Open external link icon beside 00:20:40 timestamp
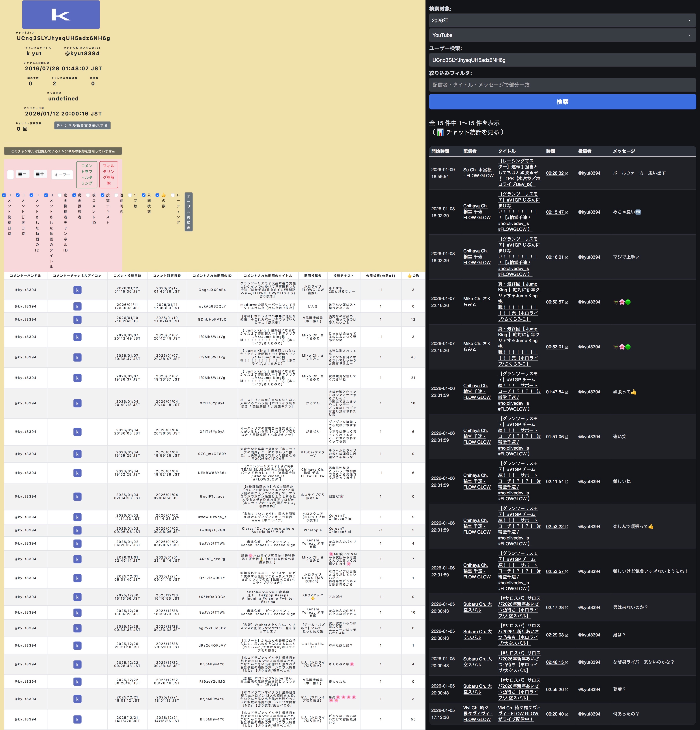Viewport: 700px width, 730px height. point(567,714)
